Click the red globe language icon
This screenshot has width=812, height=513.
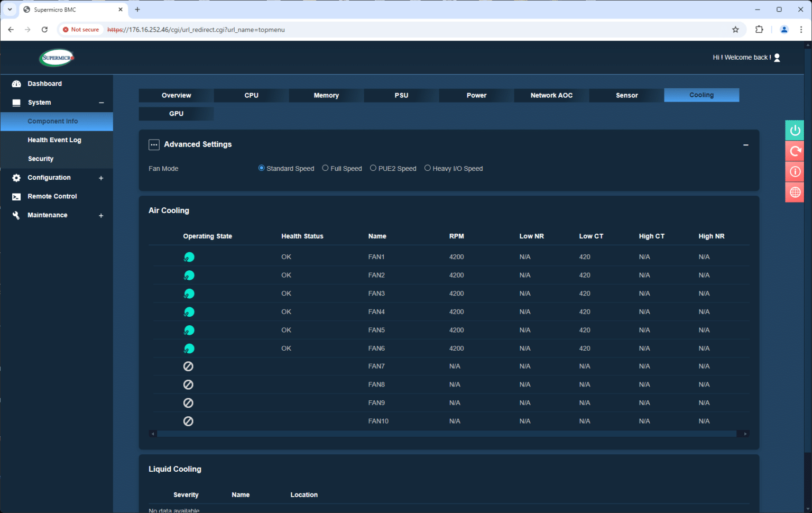click(795, 193)
